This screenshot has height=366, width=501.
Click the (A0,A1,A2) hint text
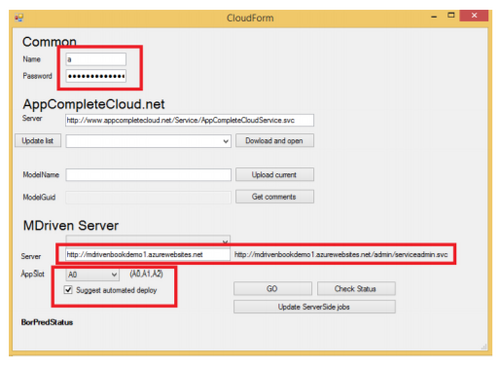(146, 274)
